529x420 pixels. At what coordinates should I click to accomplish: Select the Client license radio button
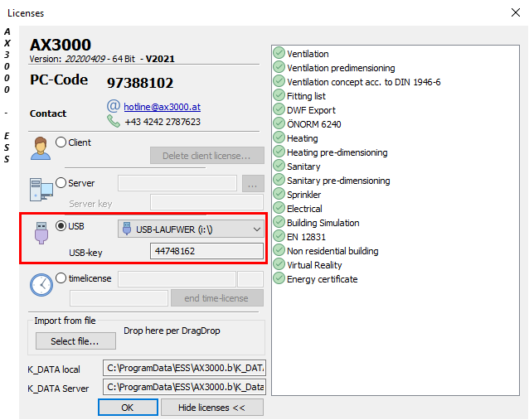point(61,142)
